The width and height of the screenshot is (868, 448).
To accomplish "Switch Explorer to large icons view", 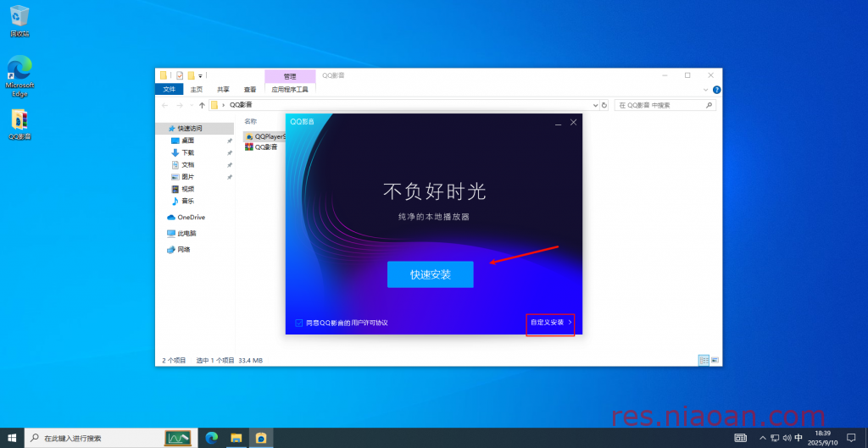I will tap(715, 360).
